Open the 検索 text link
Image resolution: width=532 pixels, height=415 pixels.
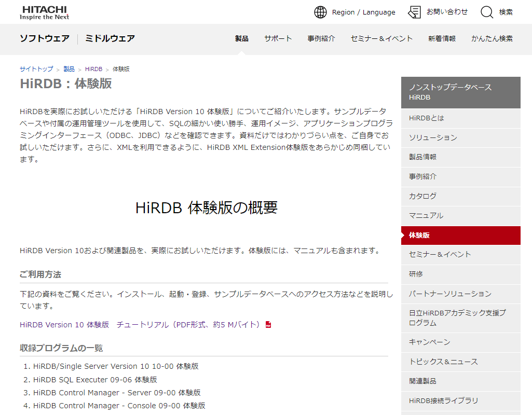[506, 12]
